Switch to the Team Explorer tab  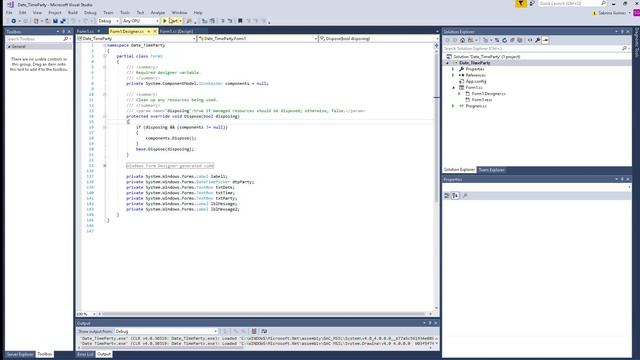(491, 170)
